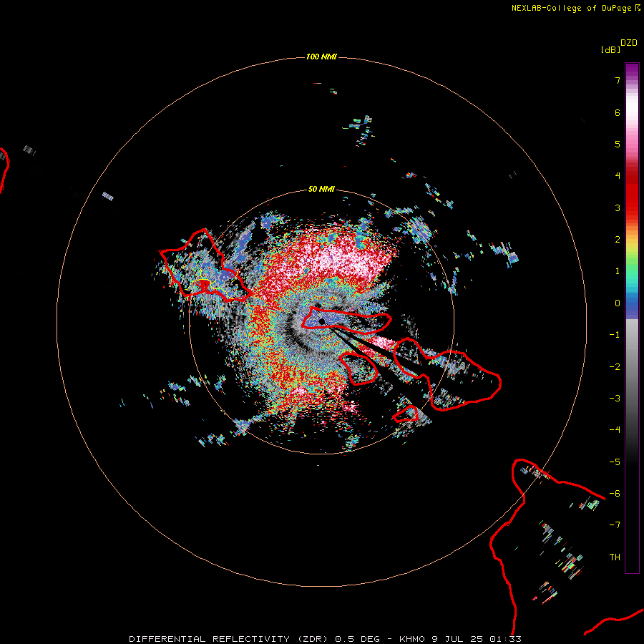Image resolution: width=644 pixels, height=644 pixels.
Task: Click the colorbar value -5 label
Action: pyautogui.click(x=615, y=462)
